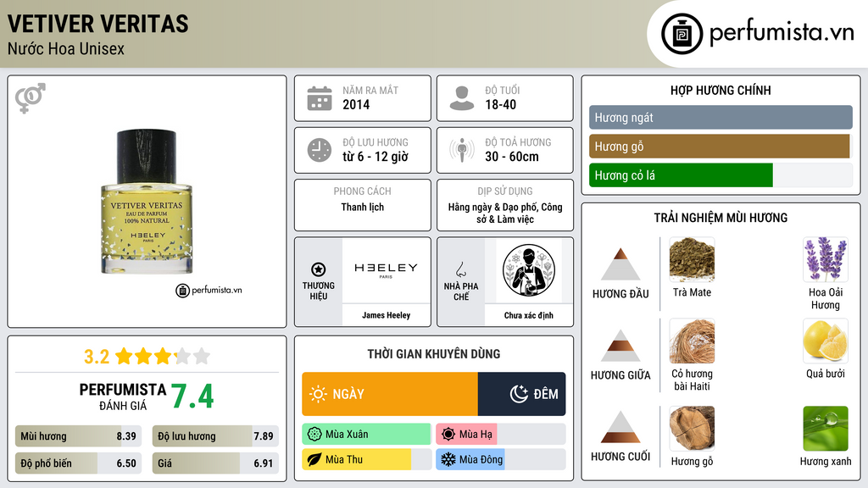Click the clock icon beside Độ lưu hương
Viewport: 868px width, 488px height.
(x=320, y=150)
